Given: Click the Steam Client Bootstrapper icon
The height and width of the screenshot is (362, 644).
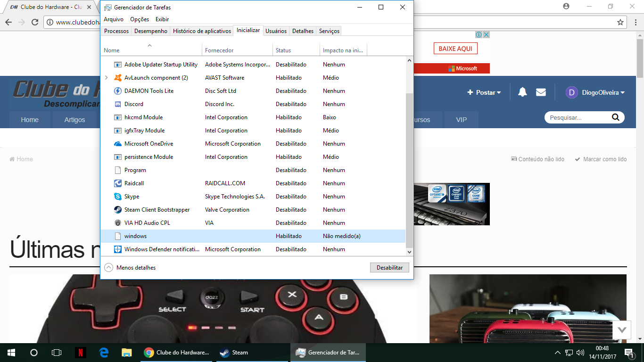Looking at the screenshot, I should point(118,210).
